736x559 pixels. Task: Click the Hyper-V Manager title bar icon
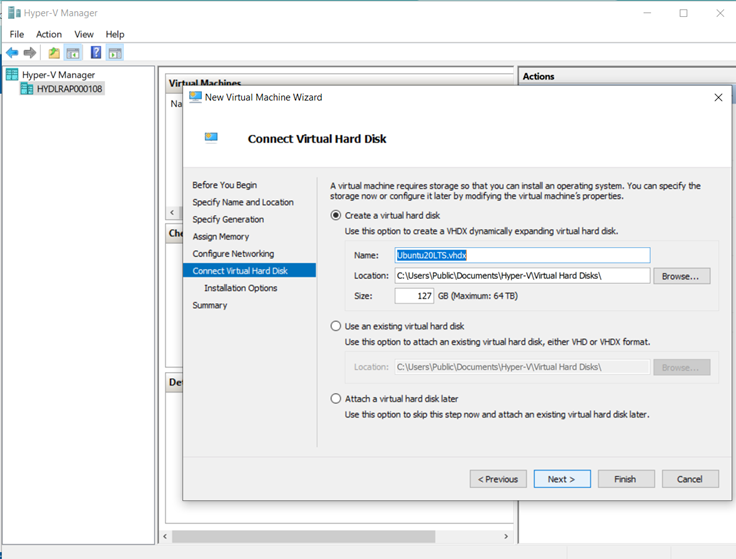pos(14,13)
